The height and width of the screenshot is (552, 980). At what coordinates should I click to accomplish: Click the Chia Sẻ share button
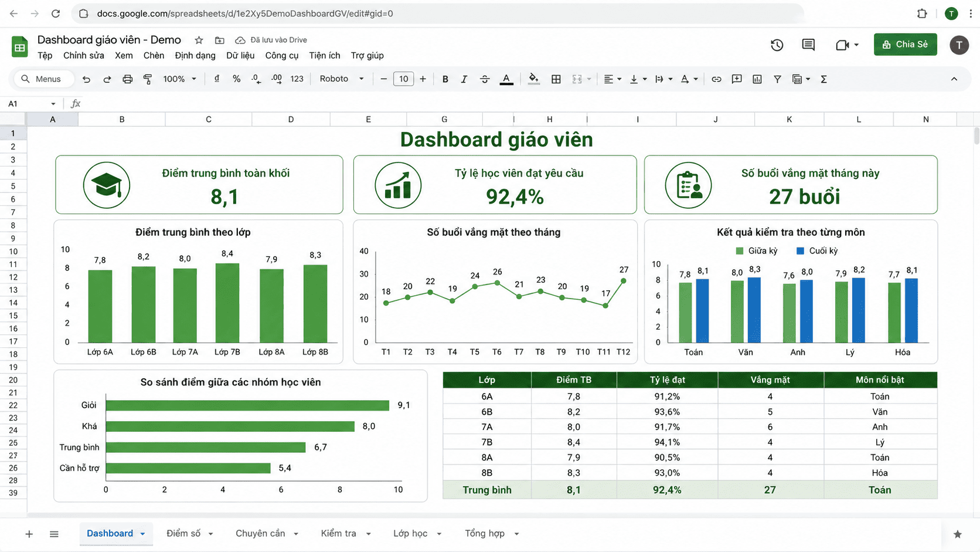[x=906, y=45]
